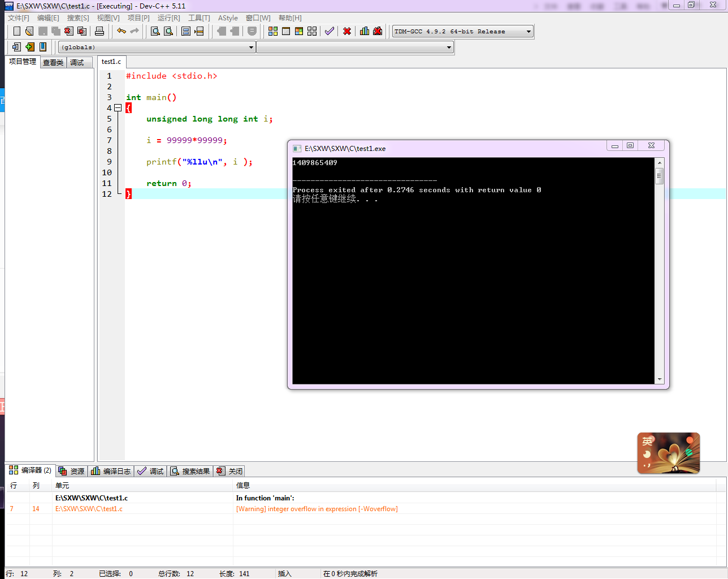Screen dimensions: 728x579
Task: Open Profile Analysis bar chart icon
Action: (x=365, y=31)
